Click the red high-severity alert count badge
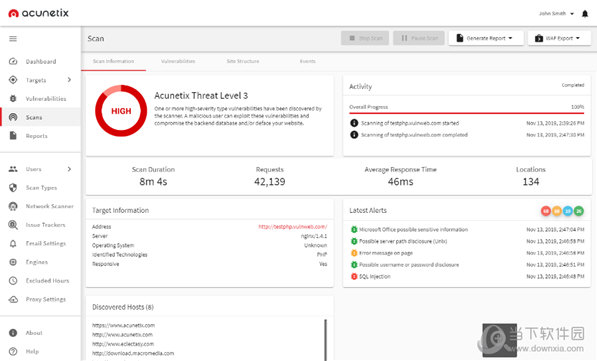Image resolution: width=597 pixels, height=361 pixels. [x=546, y=211]
